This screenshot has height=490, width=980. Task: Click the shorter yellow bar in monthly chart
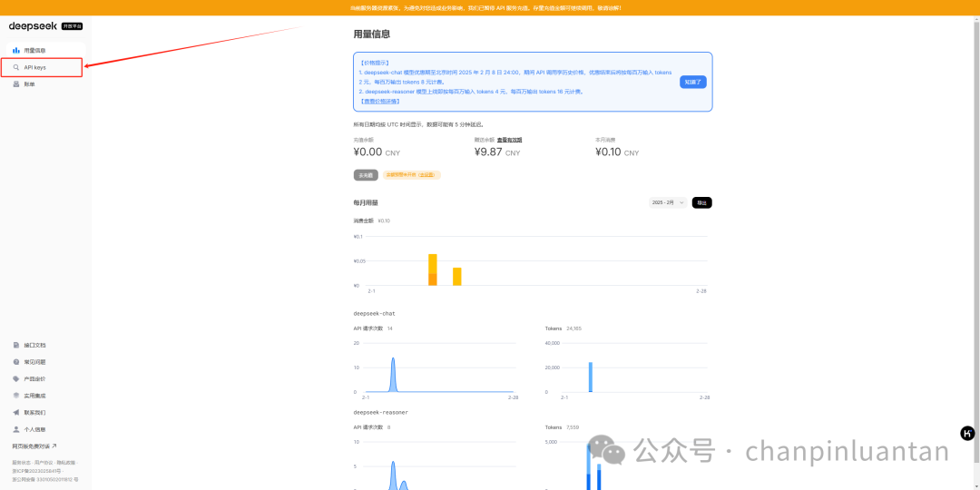(x=456, y=277)
